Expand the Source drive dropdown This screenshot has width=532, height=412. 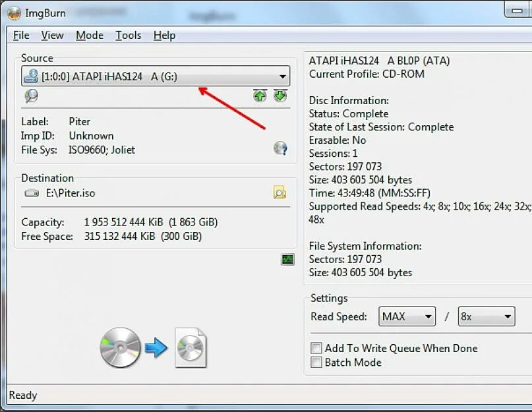click(156, 76)
